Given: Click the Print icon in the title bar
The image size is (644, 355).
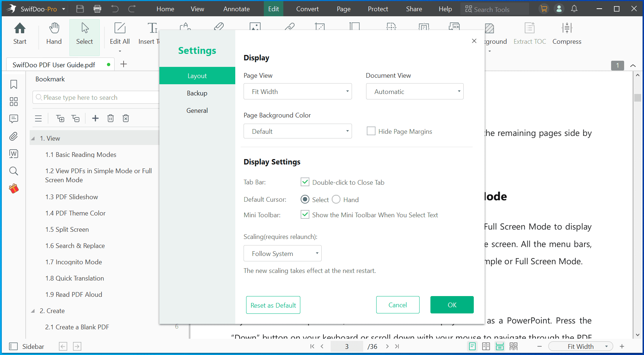Looking at the screenshot, I should click(97, 9).
